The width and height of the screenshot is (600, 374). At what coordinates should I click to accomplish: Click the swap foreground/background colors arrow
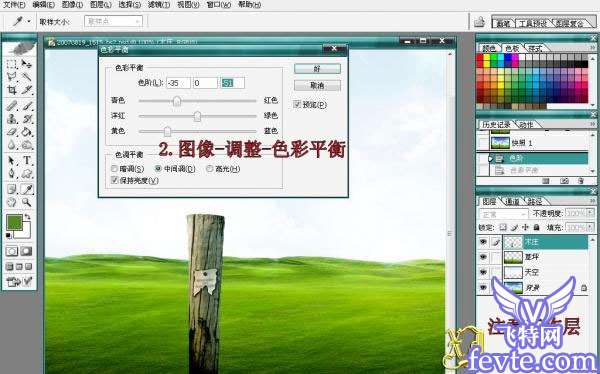(27, 217)
